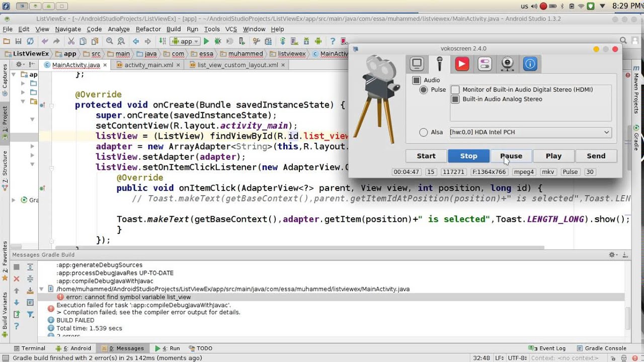644x362 pixels.
Task: Open vokoscreen webcam tab
Action: tap(507, 64)
